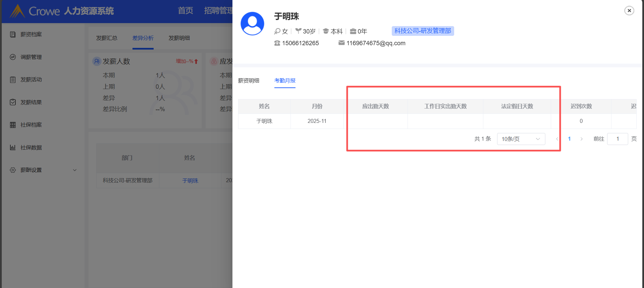Image resolution: width=644 pixels, height=288 pixels.
Task: Click the 姓名 column header in background table
Action: click(x=190, y=158)
